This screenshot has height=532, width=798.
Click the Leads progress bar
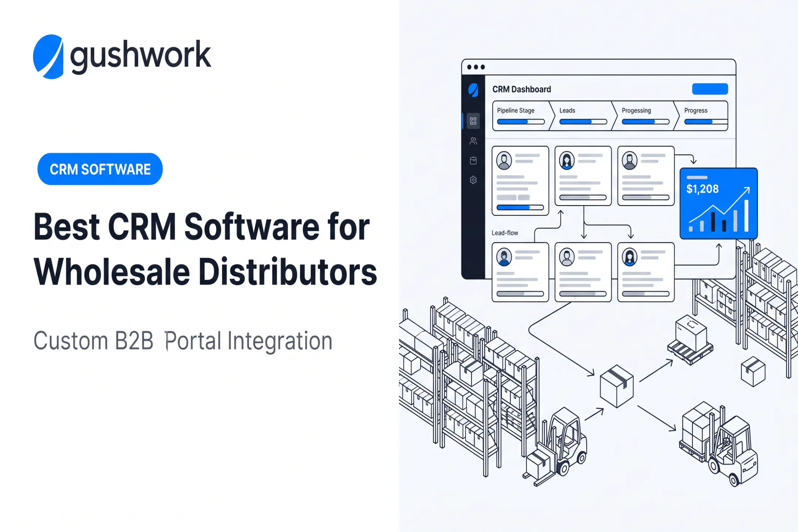[583, 122]
